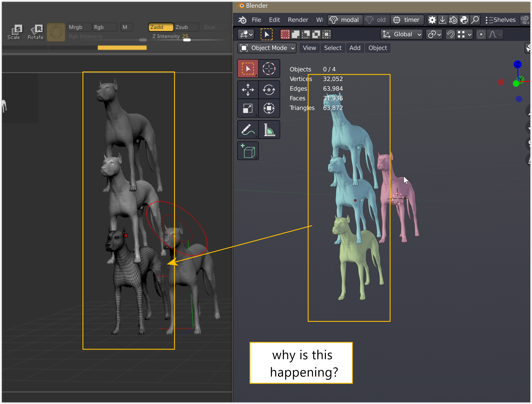Open Blender preferences gear icon in header

[x=432, y=20]
